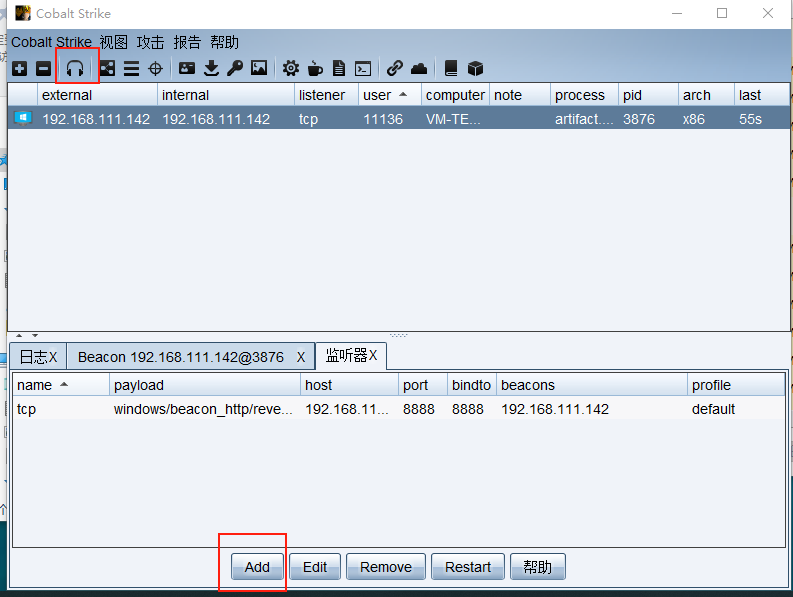Open the Cobalt Strike menu
The height and width of the screenshot is (597, 793).
(x=52, y=42)
